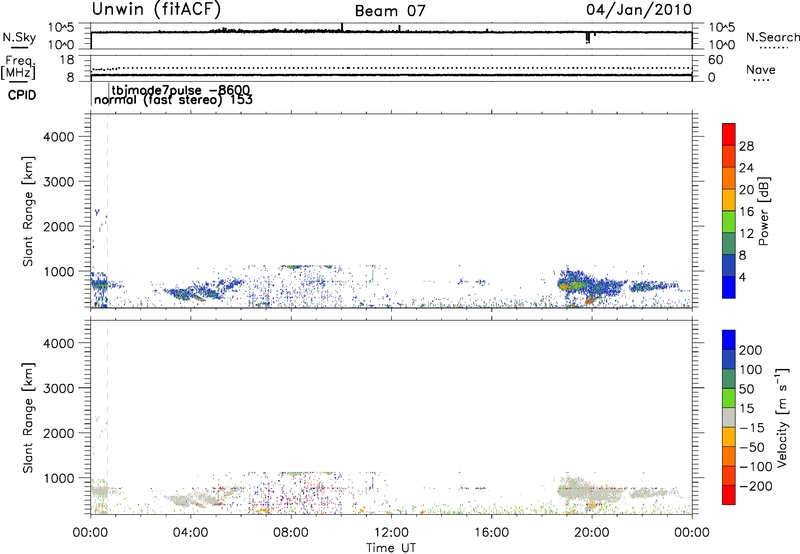Click the dark red swatch above 28 dB
The width and height of the screenshot is (800, 554).
coord(729,134)
